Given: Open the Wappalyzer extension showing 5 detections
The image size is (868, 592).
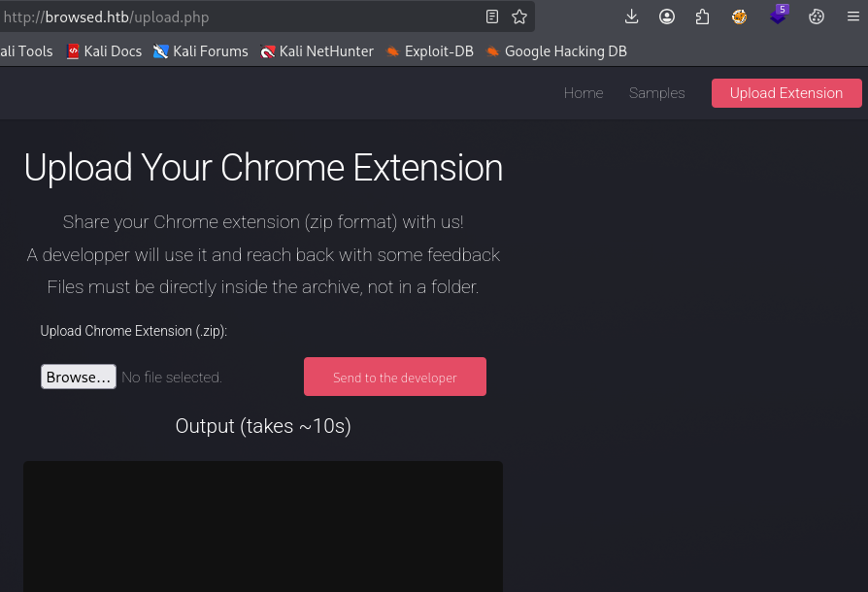Looking at the screenshot, I should 778,16.
